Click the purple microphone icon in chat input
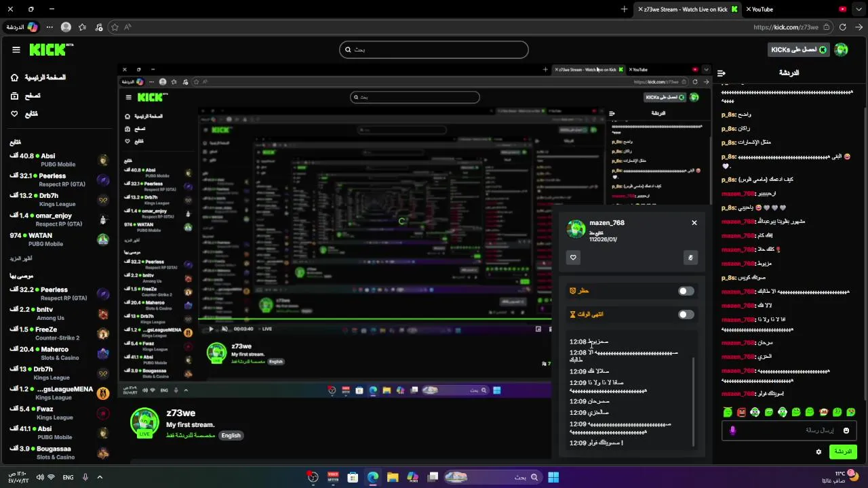868x488 pixels. pyautogui.click(x=732, y=430)
